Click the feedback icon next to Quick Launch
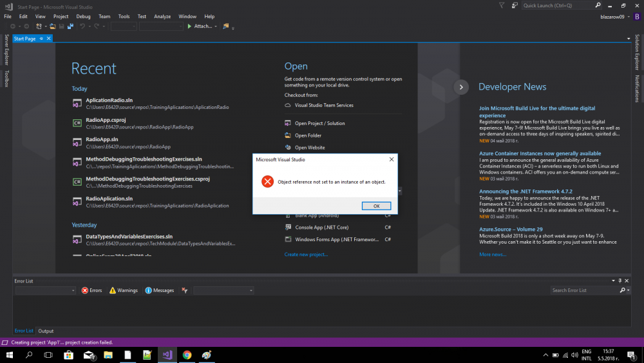 (x=515, y=5)
